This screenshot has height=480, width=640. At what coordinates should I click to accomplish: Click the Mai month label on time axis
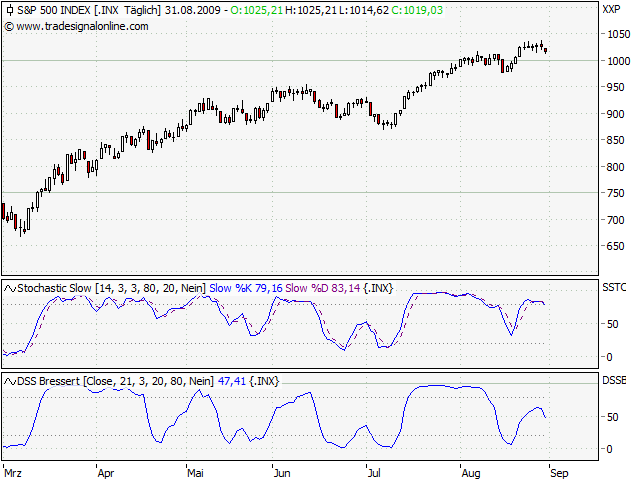(196, 473)
